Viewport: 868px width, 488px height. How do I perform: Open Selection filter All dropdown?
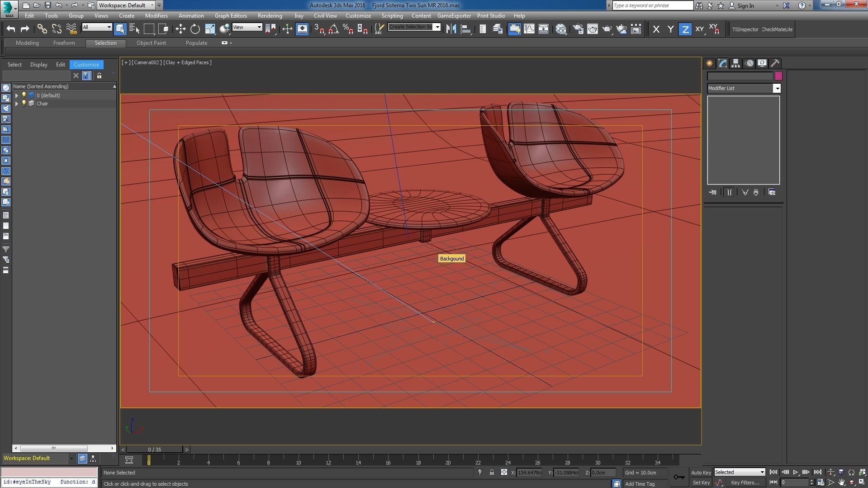(x=97, y=27)
